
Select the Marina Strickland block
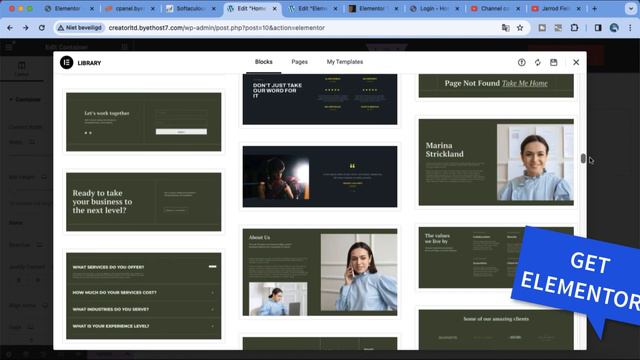(x=496, y=162)
